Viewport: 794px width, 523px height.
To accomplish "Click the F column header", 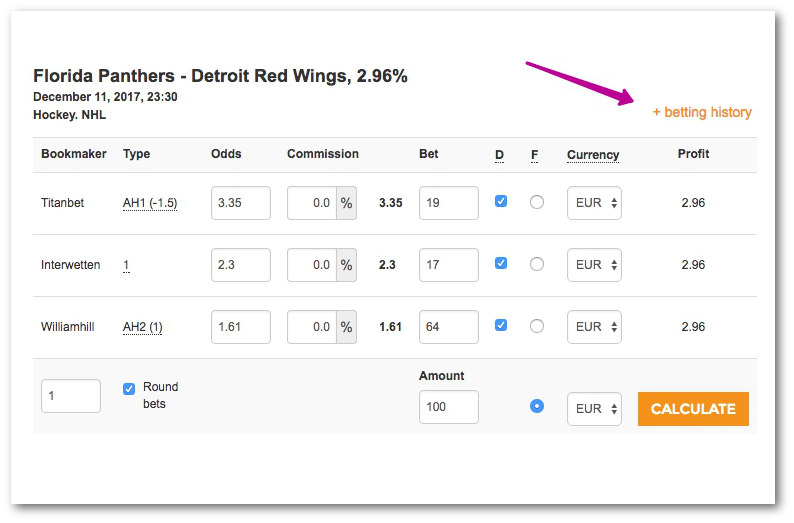I will (x=534, y=154).
